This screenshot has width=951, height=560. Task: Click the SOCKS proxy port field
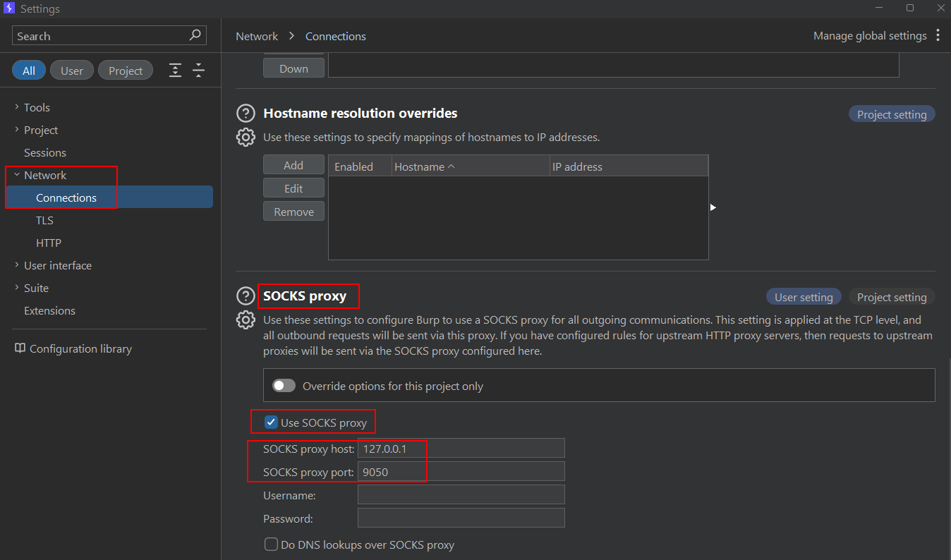(x=461, y=471)
